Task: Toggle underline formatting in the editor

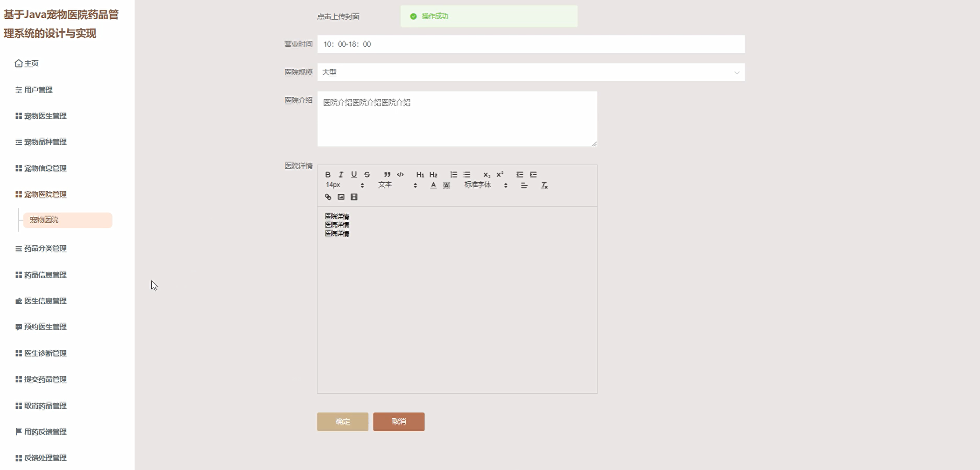Action: click(354, 175)
